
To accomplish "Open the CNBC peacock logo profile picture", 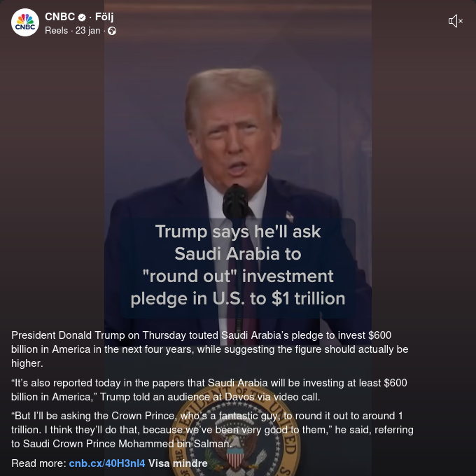I will (x=25, y=22).
